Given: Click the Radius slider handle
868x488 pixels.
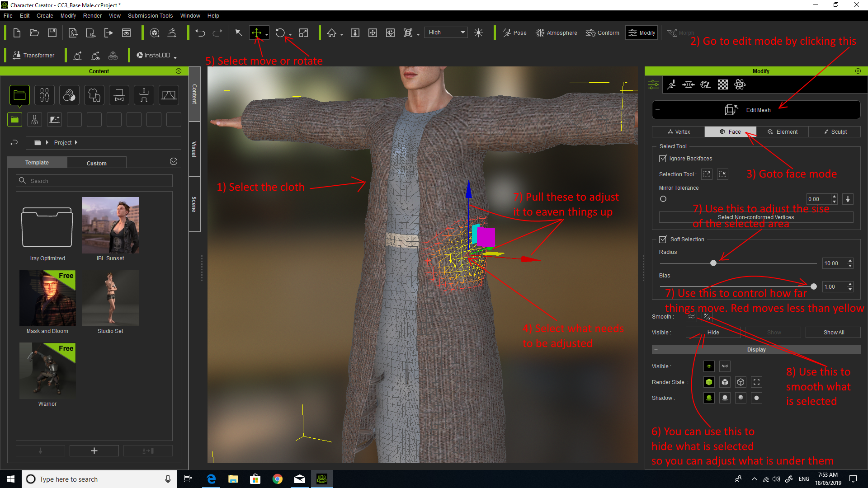Looking at the screenshot, I should coord(713,263).
